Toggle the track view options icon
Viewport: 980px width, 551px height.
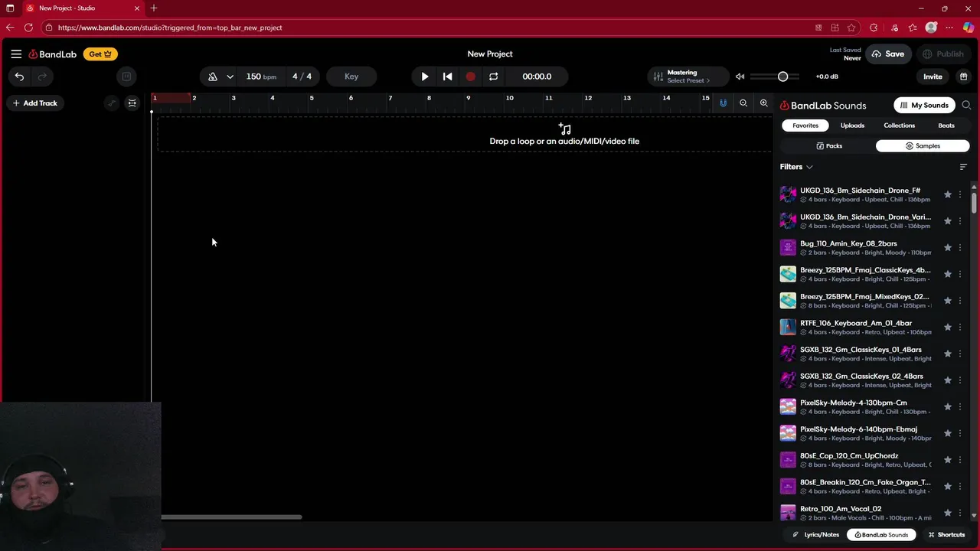132,103
